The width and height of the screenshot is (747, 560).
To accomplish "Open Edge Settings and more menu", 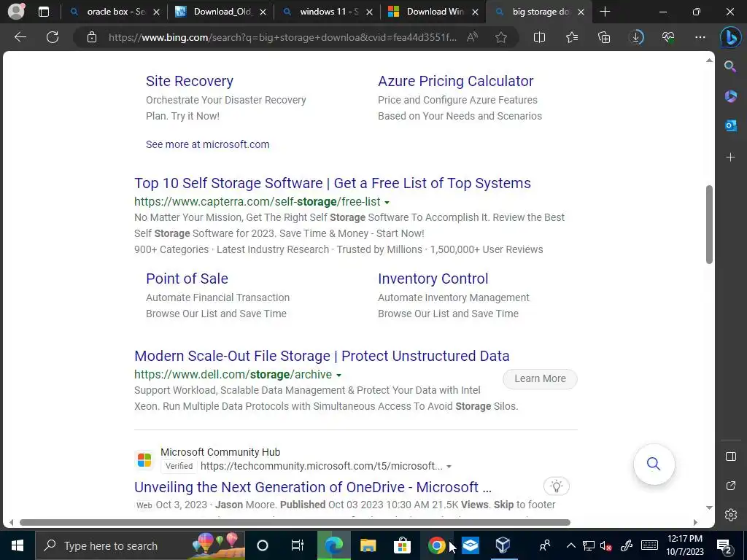I will [x=700, y=37].
